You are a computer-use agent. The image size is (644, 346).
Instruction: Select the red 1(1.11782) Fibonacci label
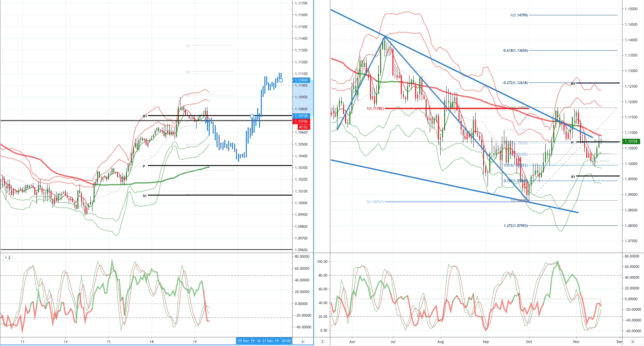(375, 109)
